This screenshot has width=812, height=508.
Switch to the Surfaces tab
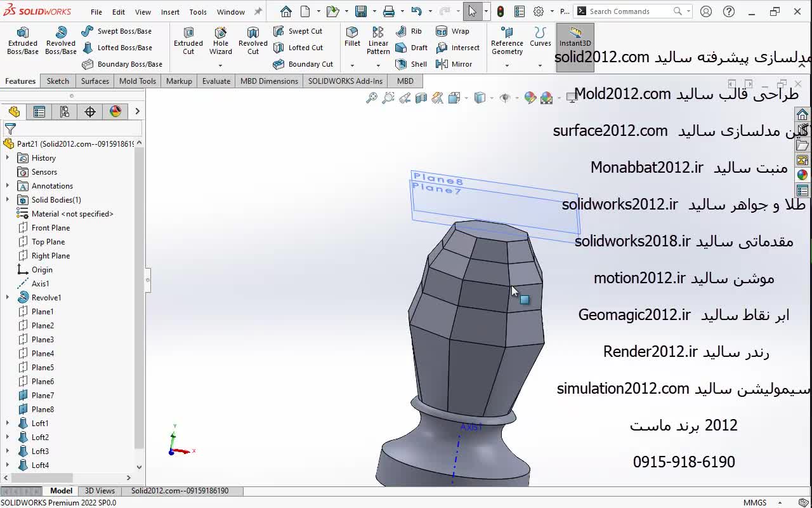pyautogui.click(x=95, y=81)
